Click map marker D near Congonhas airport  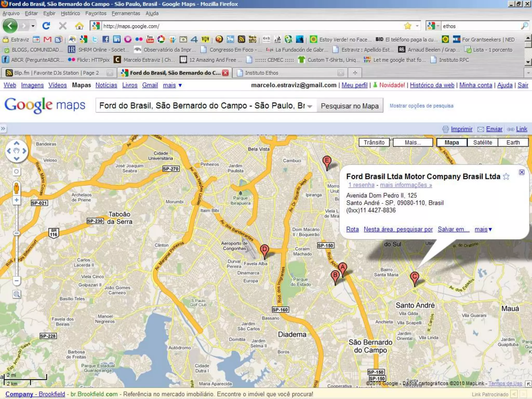264,250
